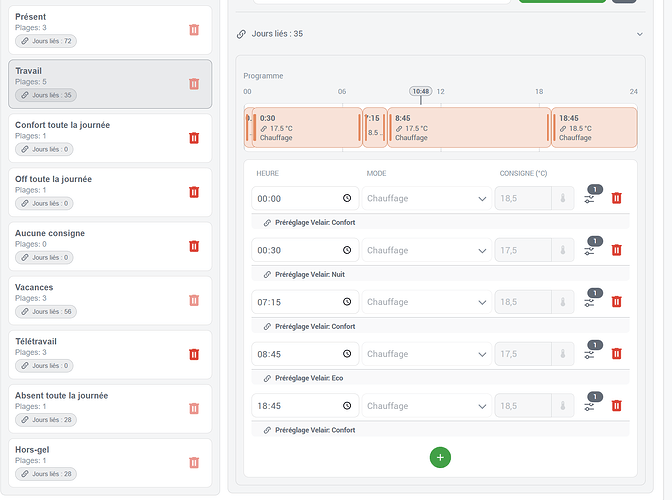The image size is (672, 500).
Task: Delete the 18:45 time slot
Action: (x=616, y=405)
